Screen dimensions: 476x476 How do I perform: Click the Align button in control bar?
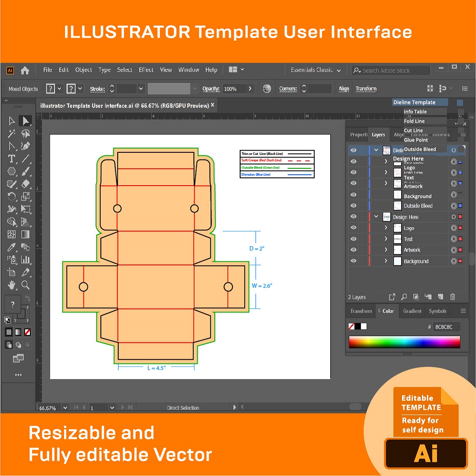344,89
